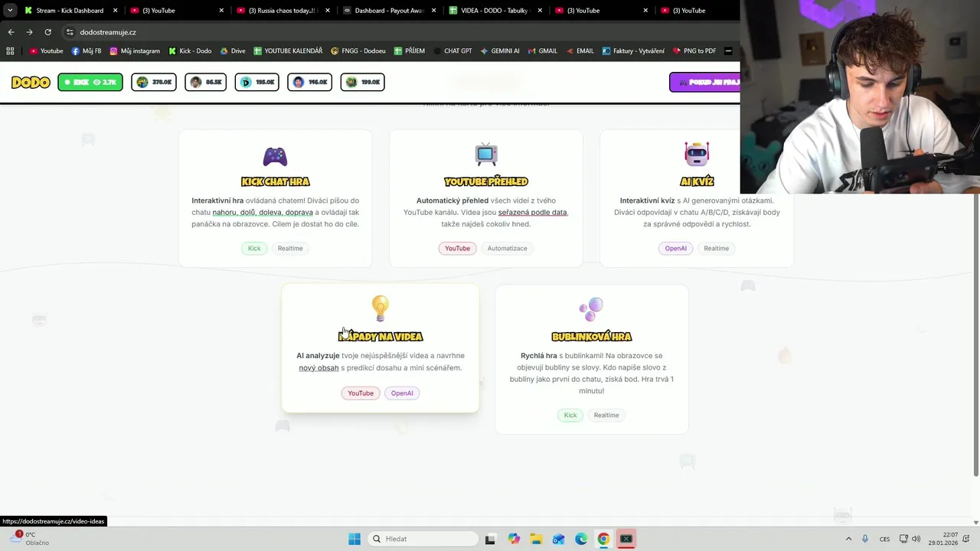Click the purple gamepad icon
The width and height of the screenshot is (980, 551).
[275, 157]
